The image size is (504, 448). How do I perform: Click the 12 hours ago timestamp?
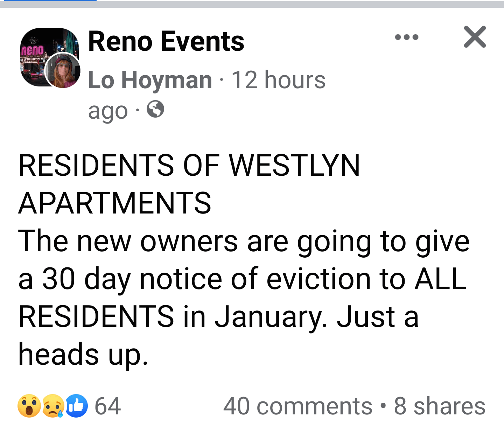pyautogui.click(x=278, y=80)
